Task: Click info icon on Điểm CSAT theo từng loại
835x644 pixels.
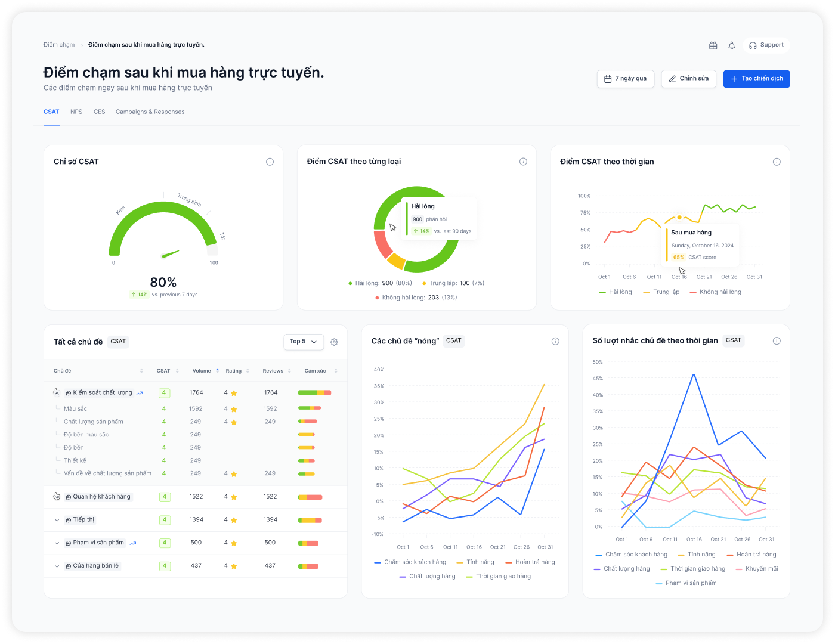Action: point(523,162)
